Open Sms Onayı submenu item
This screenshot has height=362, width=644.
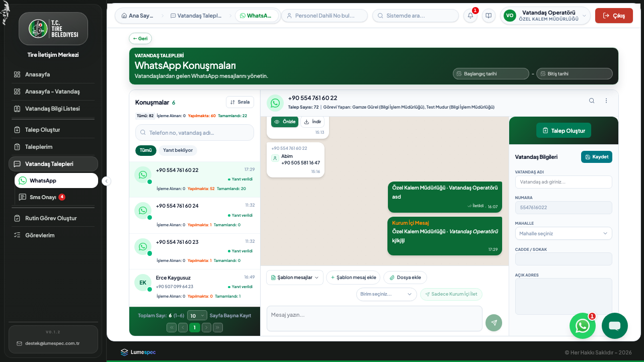point(56,197)
